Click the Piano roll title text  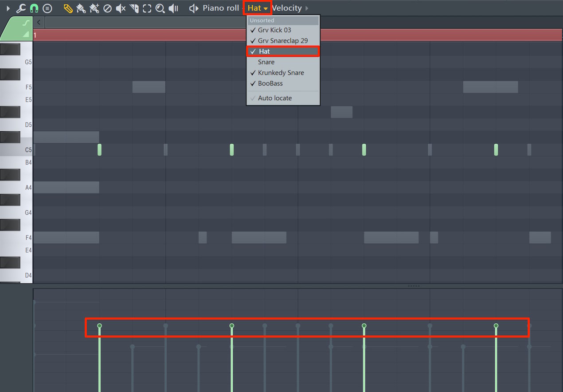[x=221, y=8]
